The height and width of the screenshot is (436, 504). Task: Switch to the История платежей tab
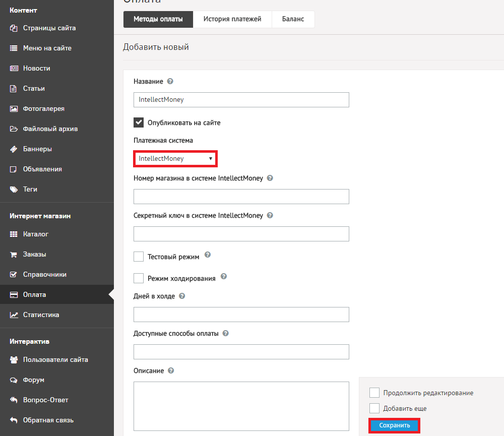click(x=232, y=20)
